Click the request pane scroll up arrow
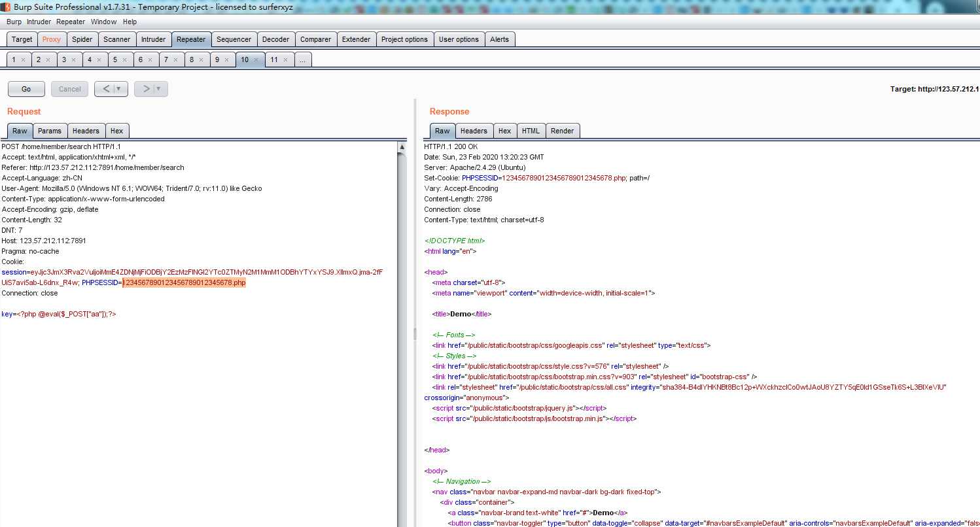 pyautogui.click(x=402, y=147)
